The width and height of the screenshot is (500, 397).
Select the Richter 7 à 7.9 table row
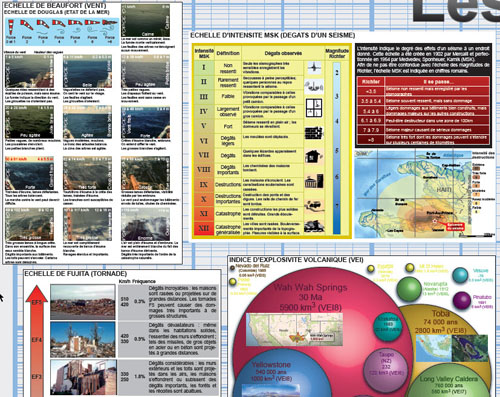(x=423, y=130)
